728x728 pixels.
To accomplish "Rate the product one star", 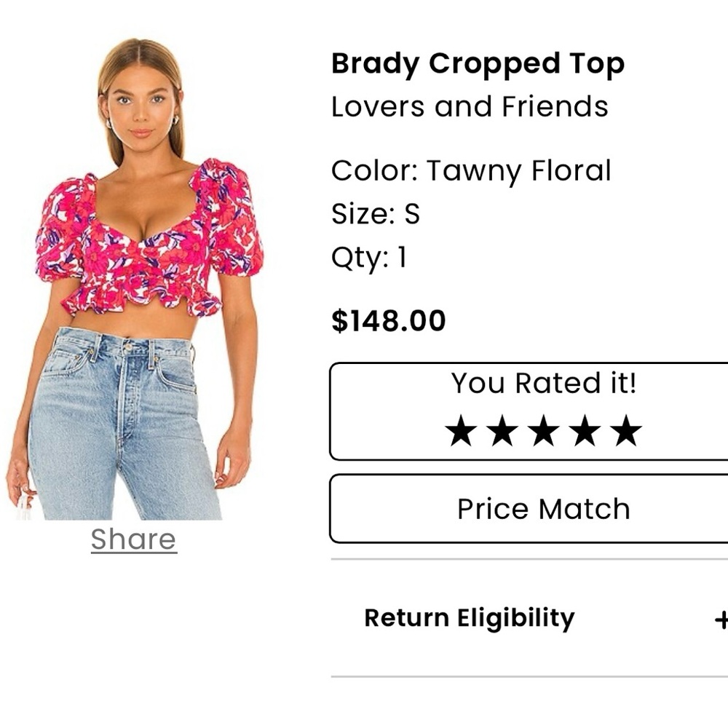I will (460, 431).
